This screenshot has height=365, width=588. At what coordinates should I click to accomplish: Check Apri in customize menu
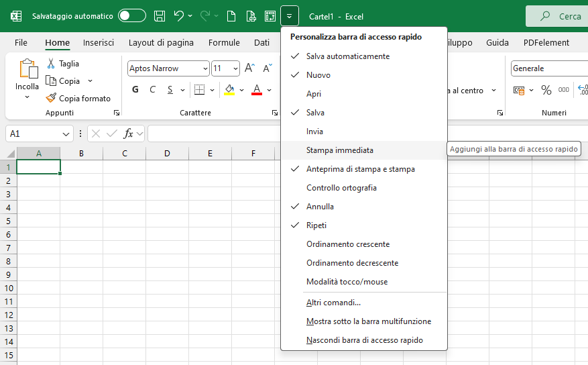364,94
